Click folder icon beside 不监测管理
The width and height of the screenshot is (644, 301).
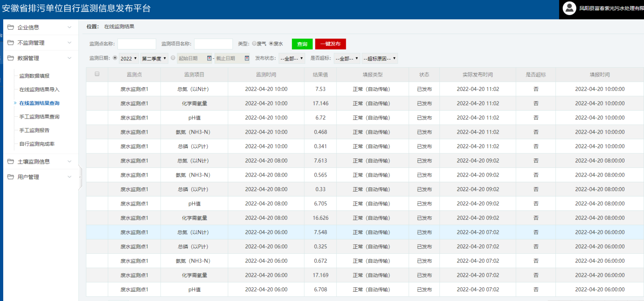[10, 43]
